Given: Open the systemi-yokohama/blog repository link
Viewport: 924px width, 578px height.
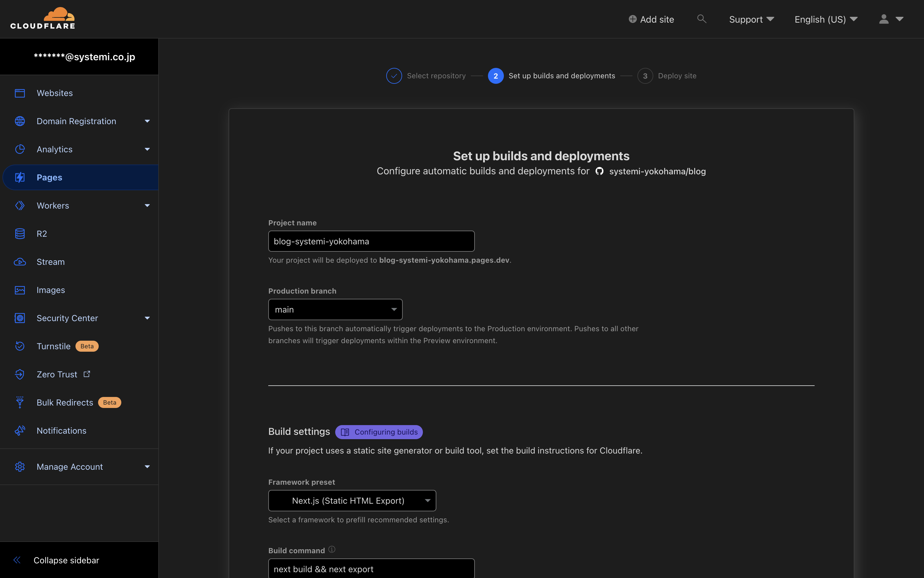Looking at the screenshot, I should point(657,171).
